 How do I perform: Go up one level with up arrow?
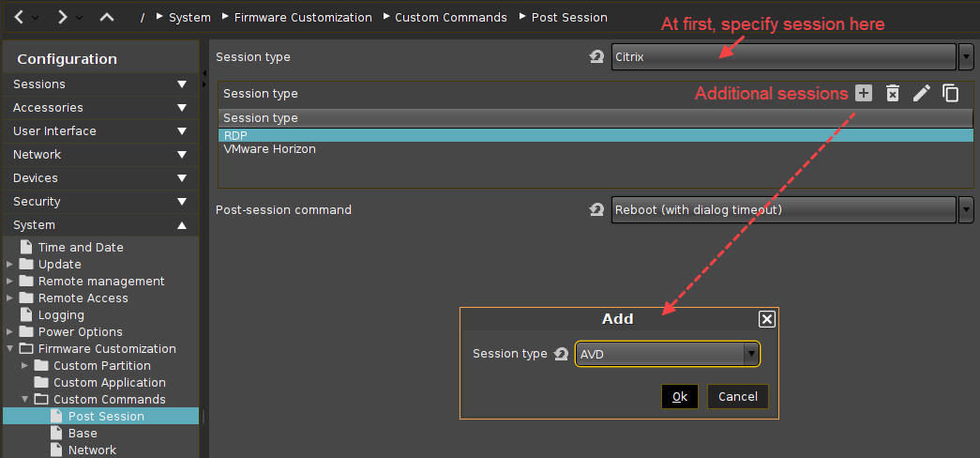tap(106, 17)
